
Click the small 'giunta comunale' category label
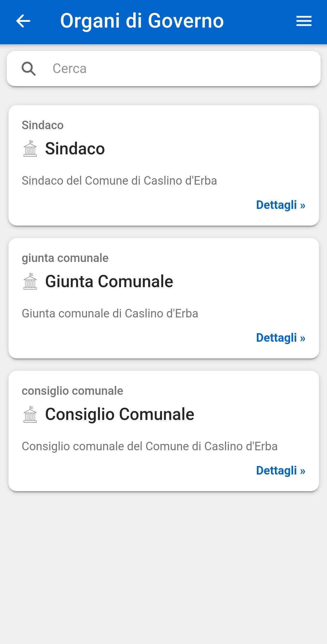[65, 258]
